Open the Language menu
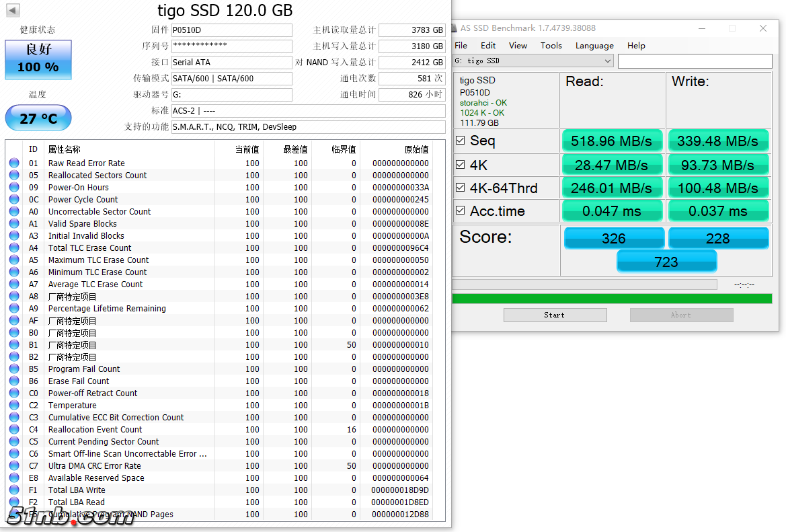 pyautogui.click(x=594, y=46)
